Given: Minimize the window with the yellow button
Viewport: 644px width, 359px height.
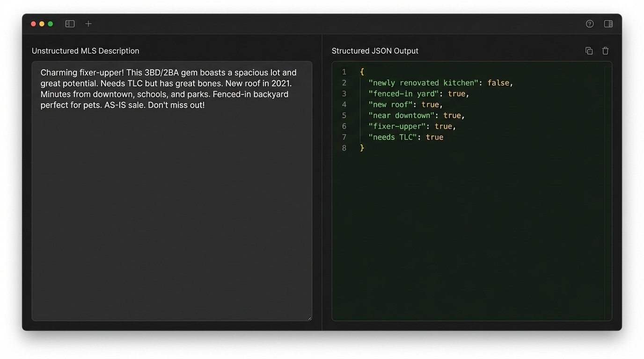Looking at the screenshot, I should pyautogui.click(x=42, y=24).
